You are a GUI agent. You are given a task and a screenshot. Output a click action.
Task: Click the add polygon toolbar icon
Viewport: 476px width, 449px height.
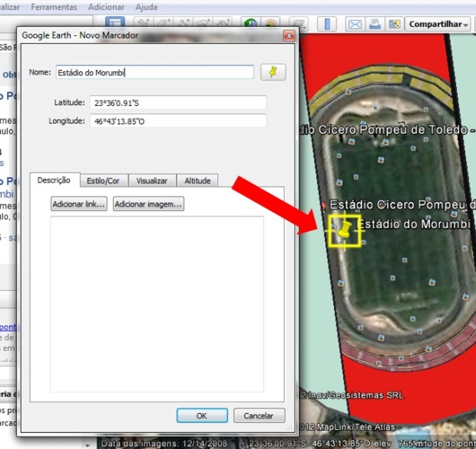coord(164,22)
